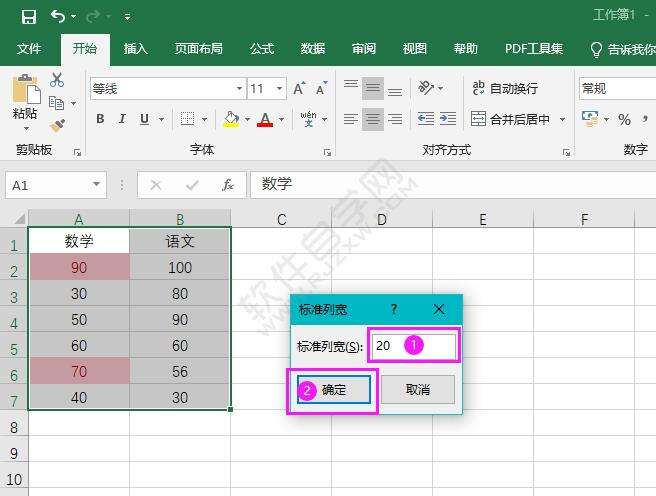Open the font name dropdown showing 等线
Viewport: 656px width, 496px height.
pyautogui.click(x=239, y=89)
